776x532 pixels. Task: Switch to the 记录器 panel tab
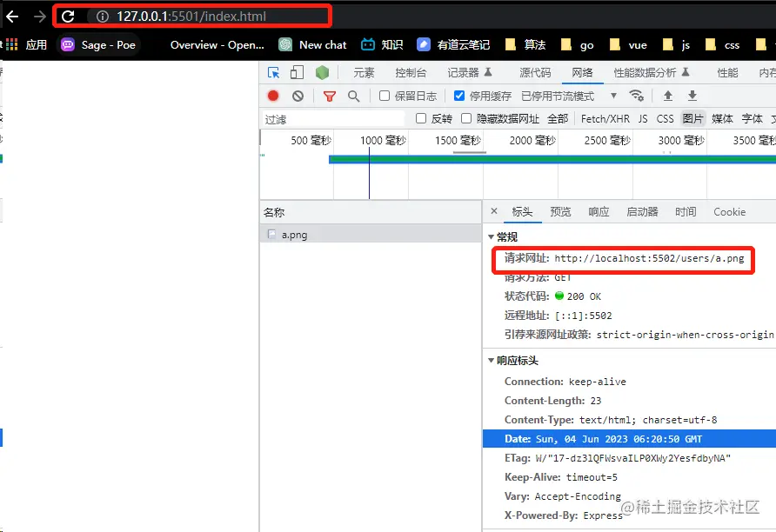tap(470, 73)
